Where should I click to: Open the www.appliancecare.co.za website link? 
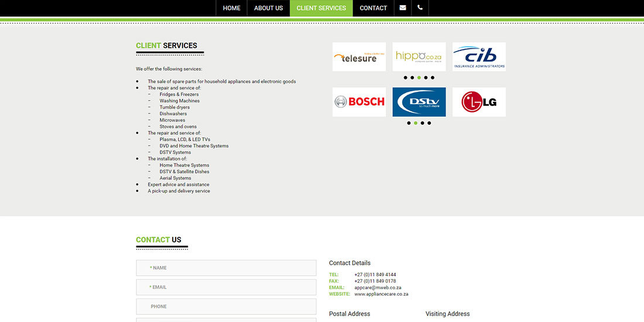(381, 294)
